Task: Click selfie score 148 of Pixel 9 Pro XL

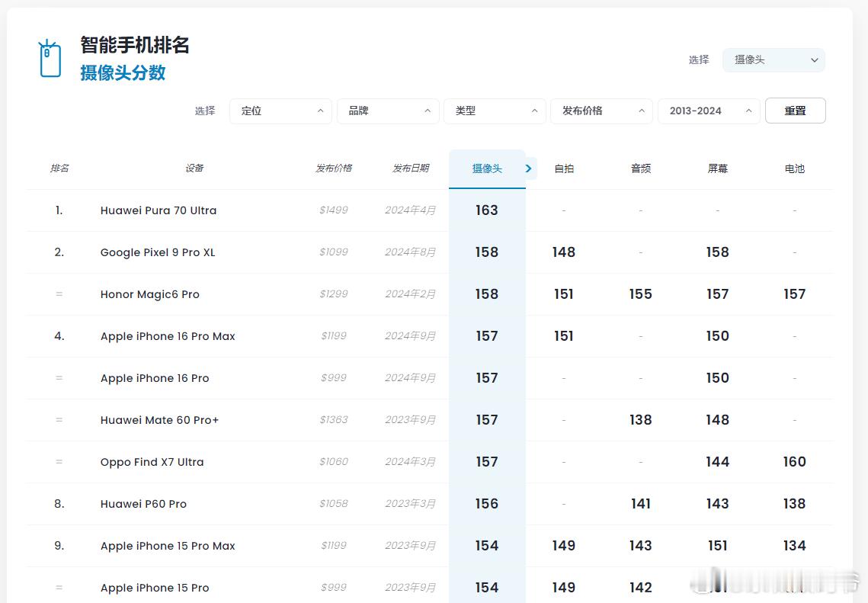Action: click(x=563, y=252)
